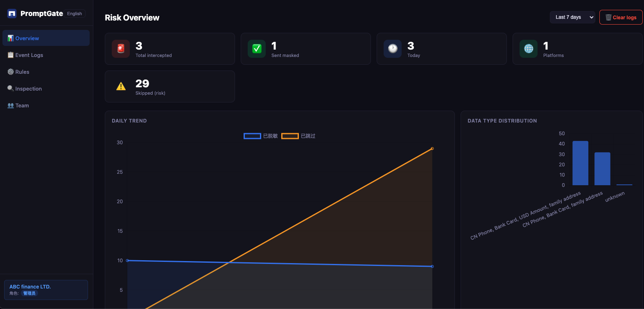Click the yellow warning Skipped icon
644x309 pixels.
[121, 86]
